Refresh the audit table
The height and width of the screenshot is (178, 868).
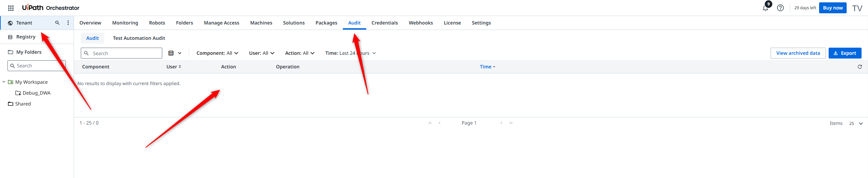point(860,67)
